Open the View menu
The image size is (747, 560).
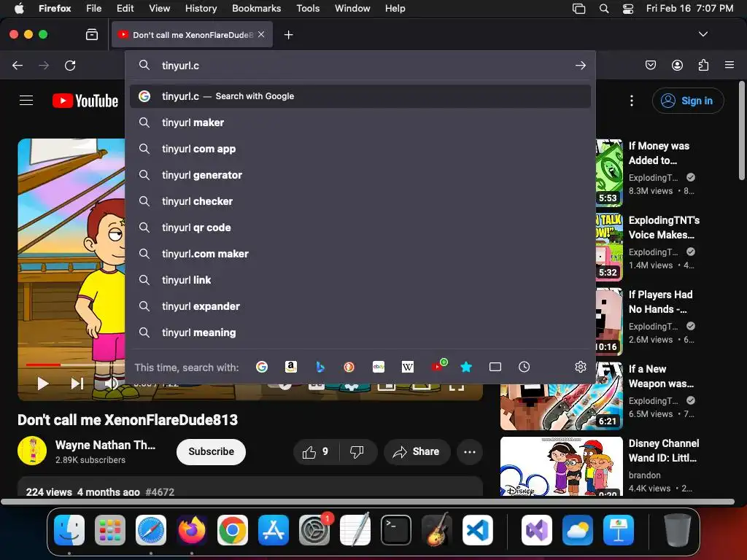[x=159, y=8]
